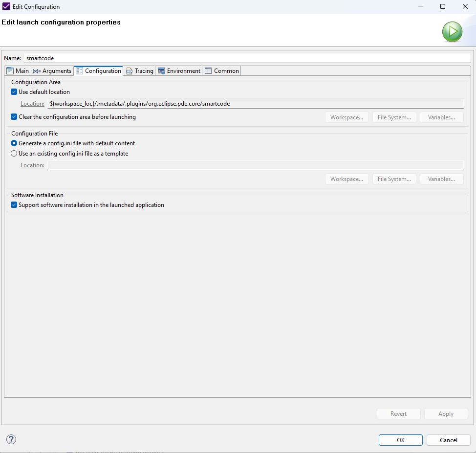476x453 pixels.
Task: Select the Configuration tab
Action: click(99, 71)
